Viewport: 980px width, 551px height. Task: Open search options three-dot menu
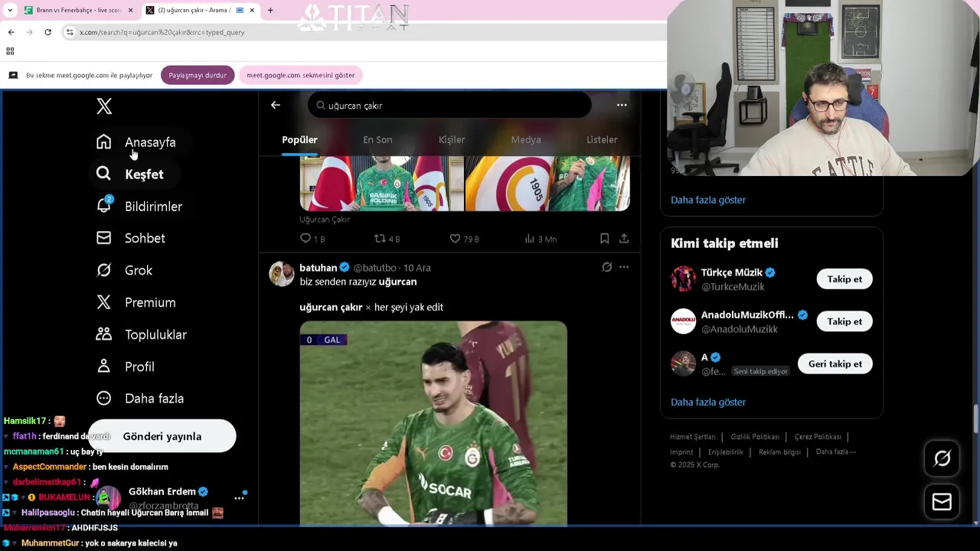click(622, 106)
